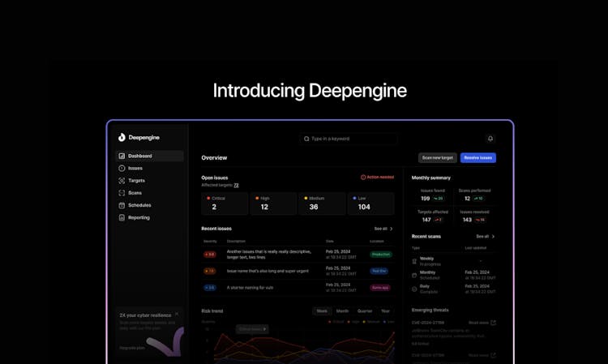Click the orange 7.5 severity badge
Viewport: 608px width, 364px height.
pyautogui.click(x=210, y=271)
